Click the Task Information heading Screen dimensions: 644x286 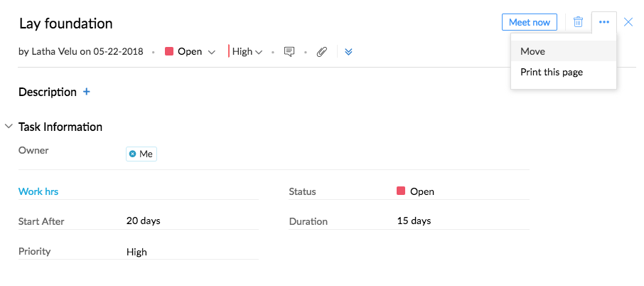pyautogui.click(x=60, y=127)
